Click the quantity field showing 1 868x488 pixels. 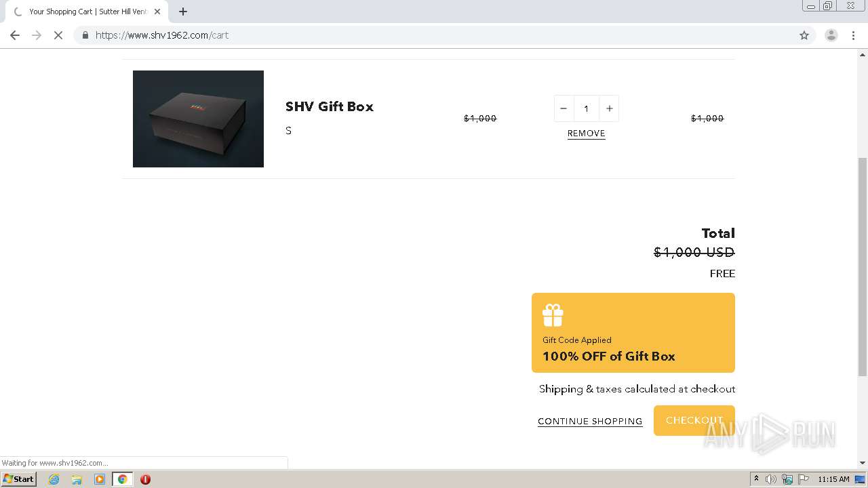click(x=587, y=108)
